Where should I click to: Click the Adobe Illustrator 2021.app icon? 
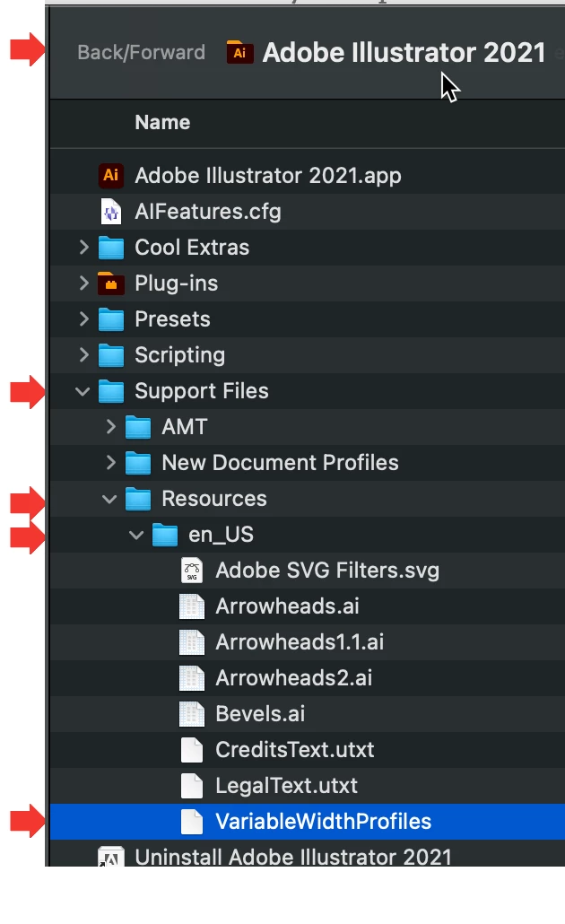(111, 175)
